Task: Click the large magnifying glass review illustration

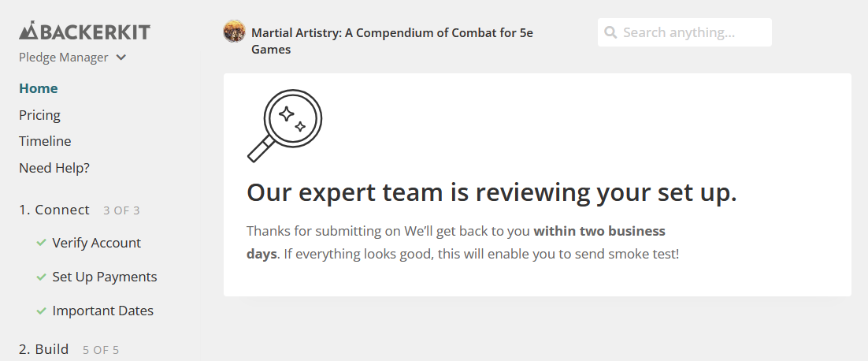Action: (x=284, y=125)
